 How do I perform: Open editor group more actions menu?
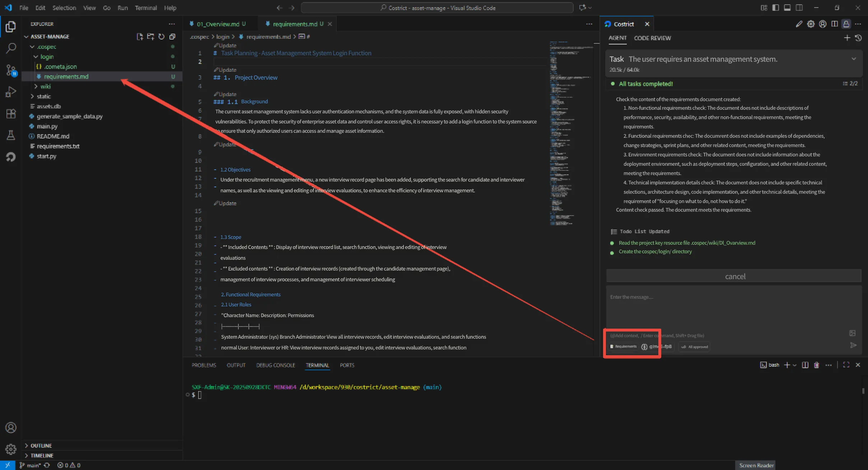[x=589, y=24]
